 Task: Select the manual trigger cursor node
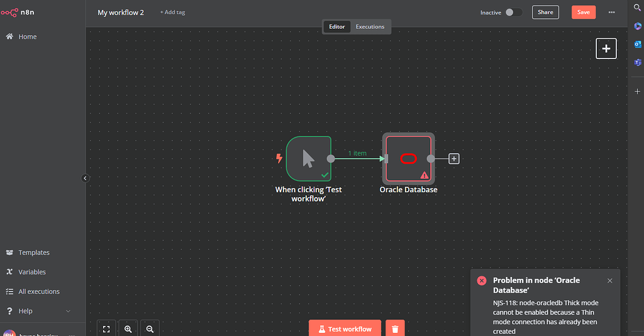tap(308, 159)
